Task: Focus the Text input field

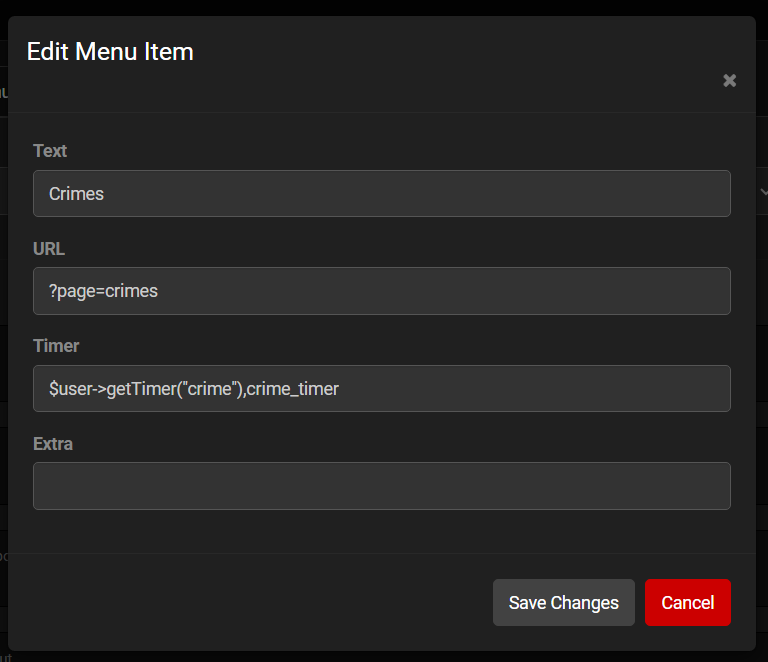Action: pyautogui.click(x=381, y=193)
